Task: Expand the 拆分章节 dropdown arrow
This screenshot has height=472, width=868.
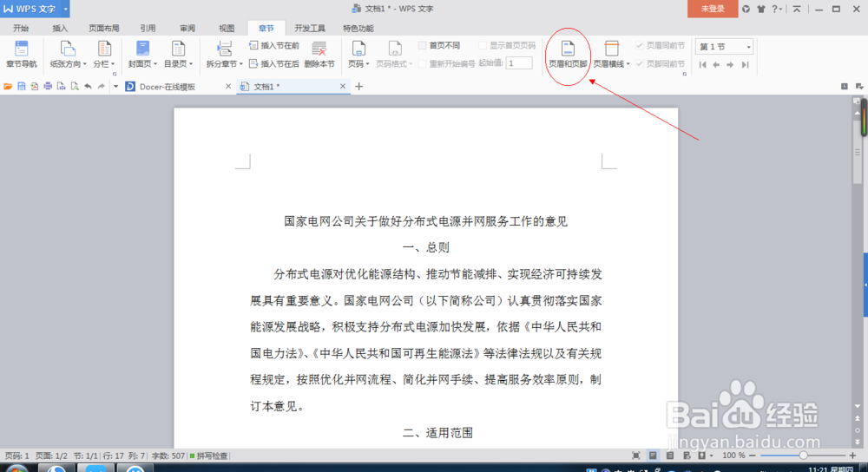Action: click(x=240, y=64)
